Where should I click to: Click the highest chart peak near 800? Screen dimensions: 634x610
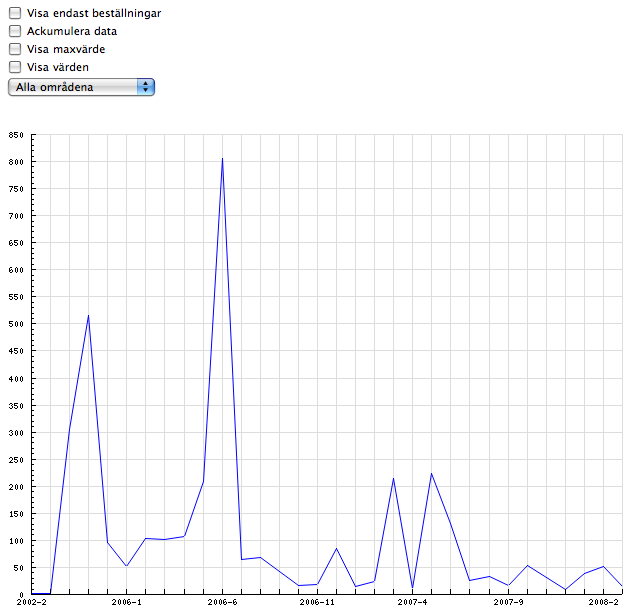click(222, 158)
